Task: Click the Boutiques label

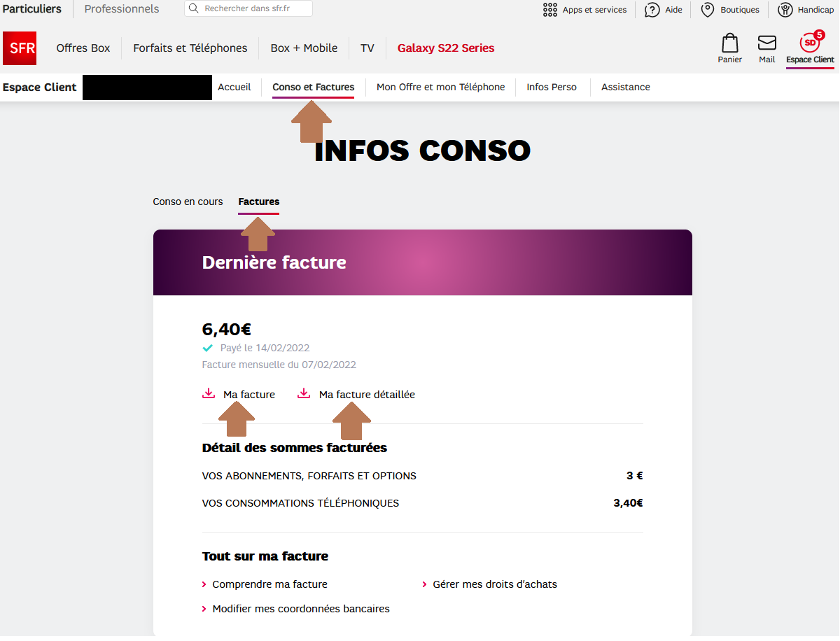Action: point(740,10)
